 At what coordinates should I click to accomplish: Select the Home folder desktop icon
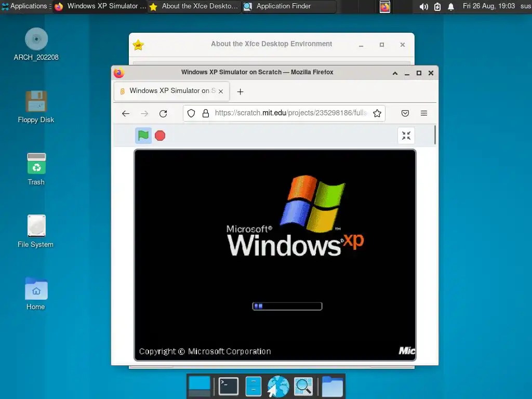[36, 294]
